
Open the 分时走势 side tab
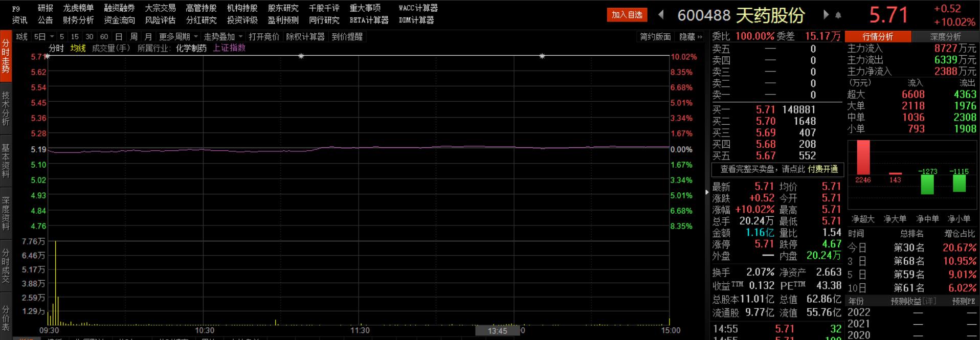pos(6,56)
